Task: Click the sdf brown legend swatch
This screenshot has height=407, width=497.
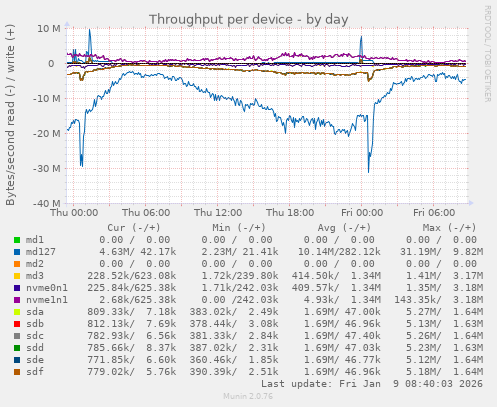Action: coord(17,372)
